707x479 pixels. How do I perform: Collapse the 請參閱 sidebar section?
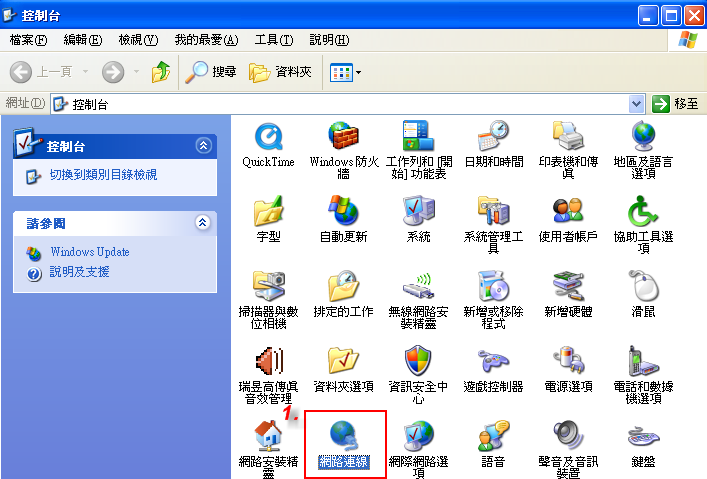tap(204, 223)
